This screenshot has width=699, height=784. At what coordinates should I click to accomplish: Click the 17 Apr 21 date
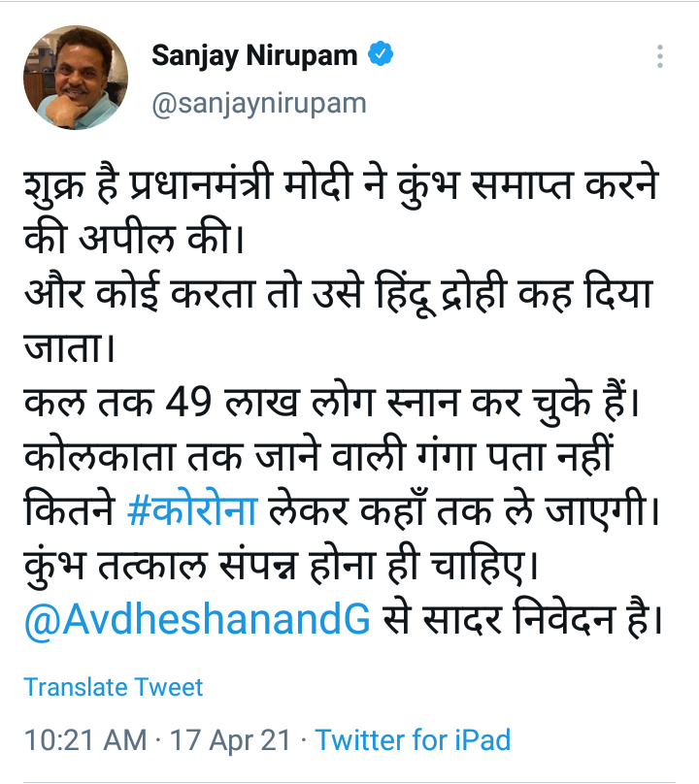coord(231,740)
